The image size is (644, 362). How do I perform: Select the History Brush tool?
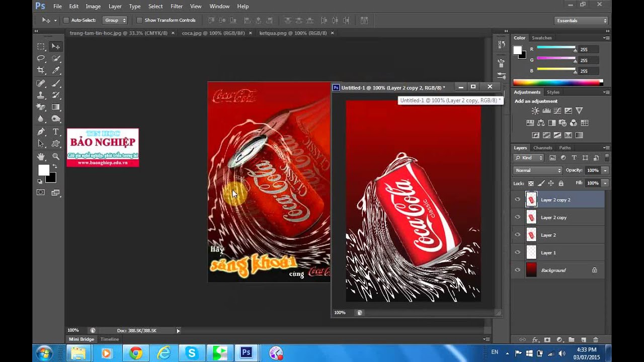pos(56,95)
